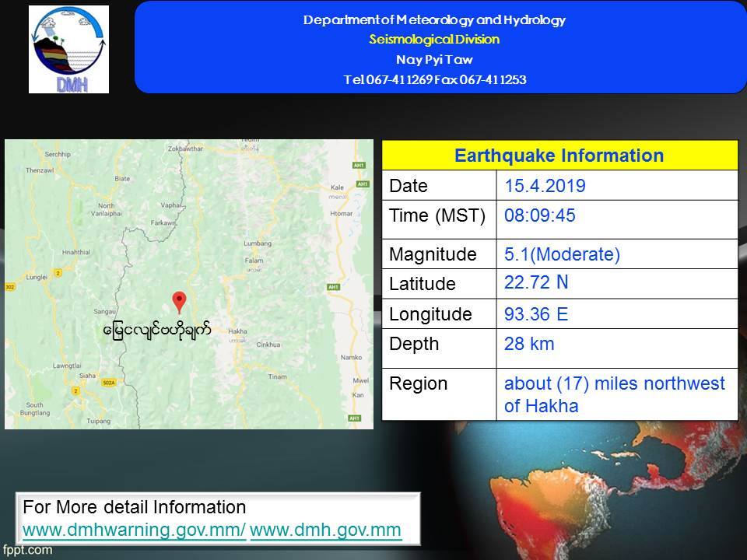Select the Date value 15.4.2019 cell
Screen dimensions: 747x560
(545, 186)
